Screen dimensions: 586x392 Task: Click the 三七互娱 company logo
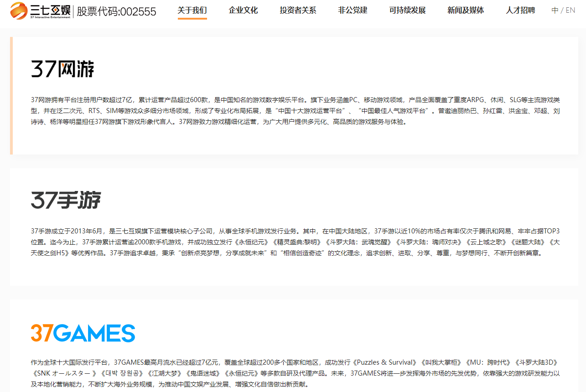[40, 10]
